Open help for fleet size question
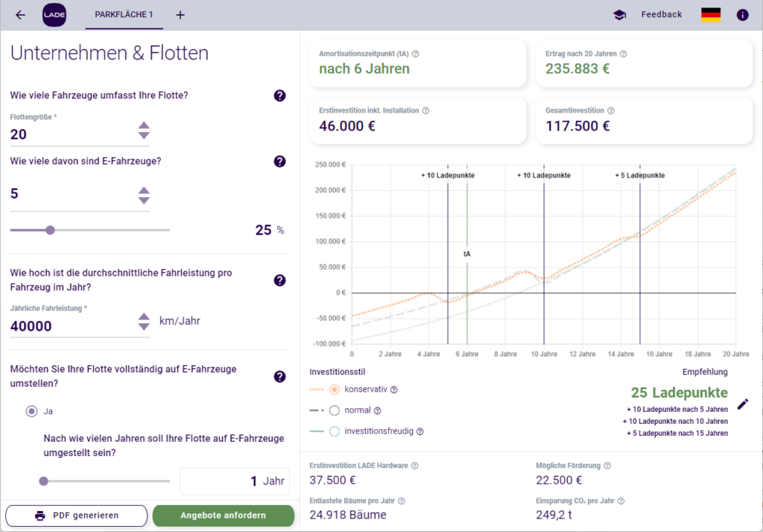The image size is (763, 532). (x=279, y=95)
